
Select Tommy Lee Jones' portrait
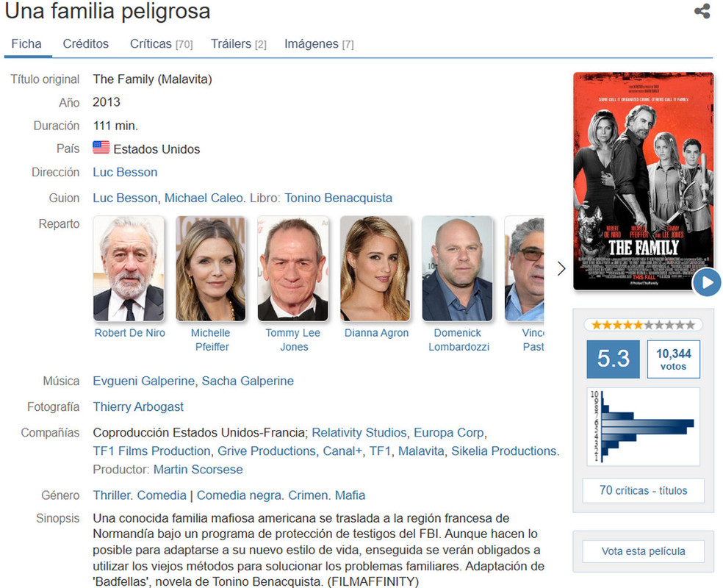pos(292,268)
